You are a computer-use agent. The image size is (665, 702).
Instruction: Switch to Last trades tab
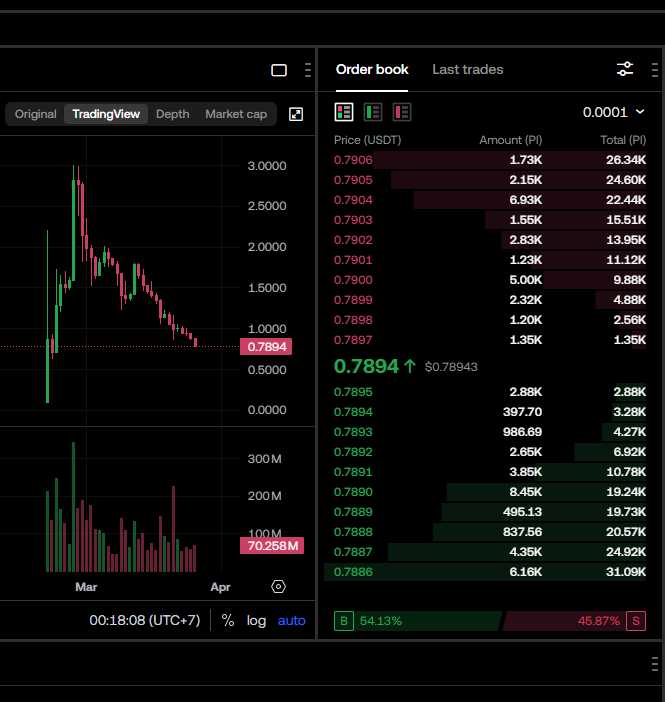[x=468, y=69]
